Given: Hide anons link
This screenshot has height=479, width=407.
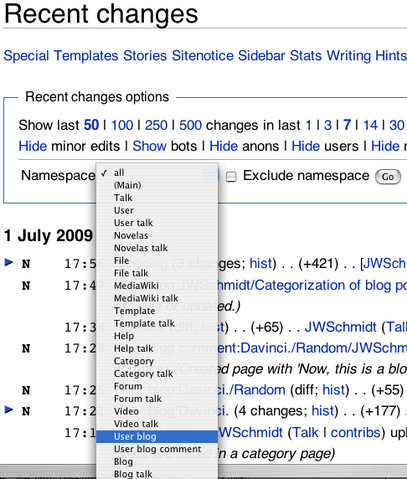Looking at the screenshot, I should click(x=223, y=146).
